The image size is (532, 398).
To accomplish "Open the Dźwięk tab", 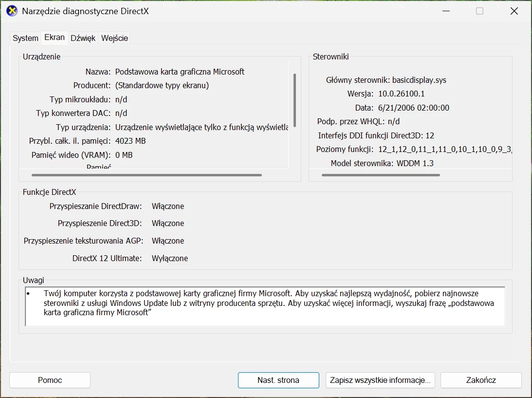I will pos(83,38).
